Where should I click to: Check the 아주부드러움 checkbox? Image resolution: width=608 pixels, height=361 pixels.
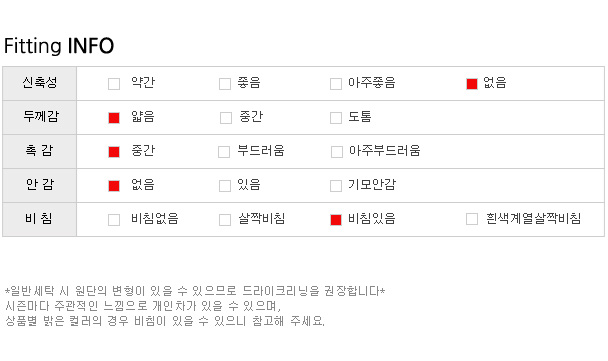click(x=337, y=152)
